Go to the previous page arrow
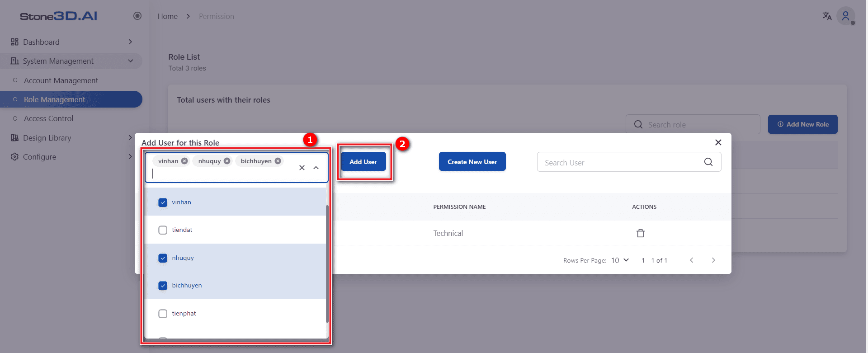The width and height of the screenshot is (868, 353). [x=692, y=260]
